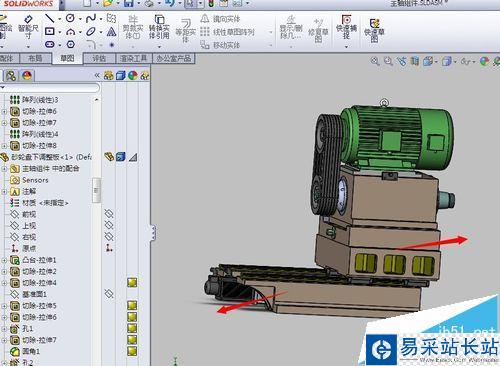Toggle display mode icon for 砂轮盘下调整板<1>
This screenshot has width=500, height=366.
click(x=121, y=157)
